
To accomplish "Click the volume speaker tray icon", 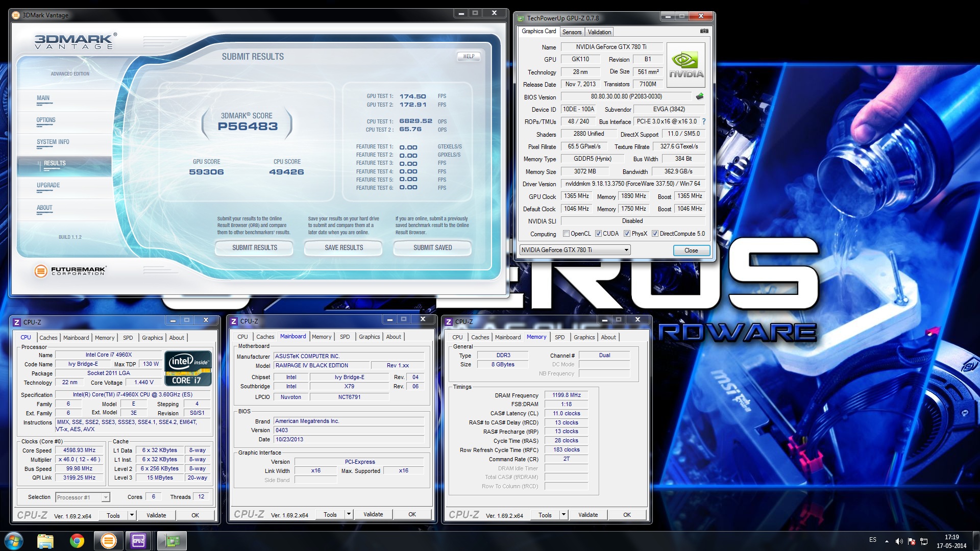I will coord(899,541).
